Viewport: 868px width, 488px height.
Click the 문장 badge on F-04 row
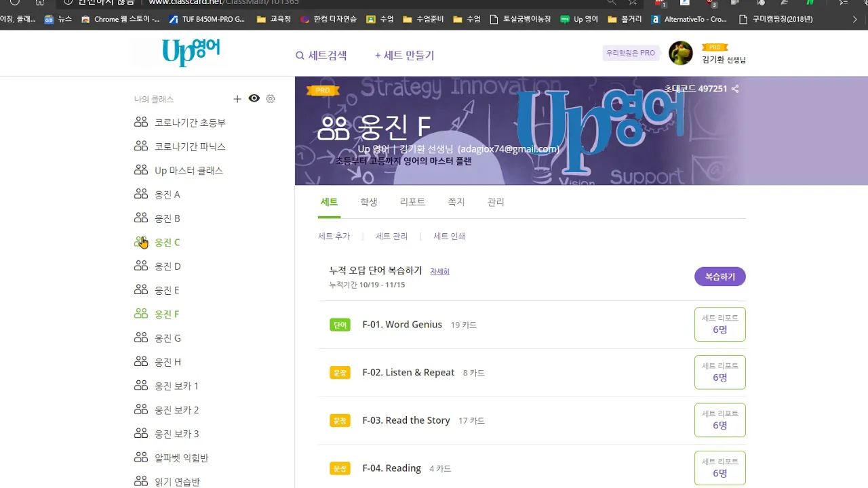pos(340,468)
